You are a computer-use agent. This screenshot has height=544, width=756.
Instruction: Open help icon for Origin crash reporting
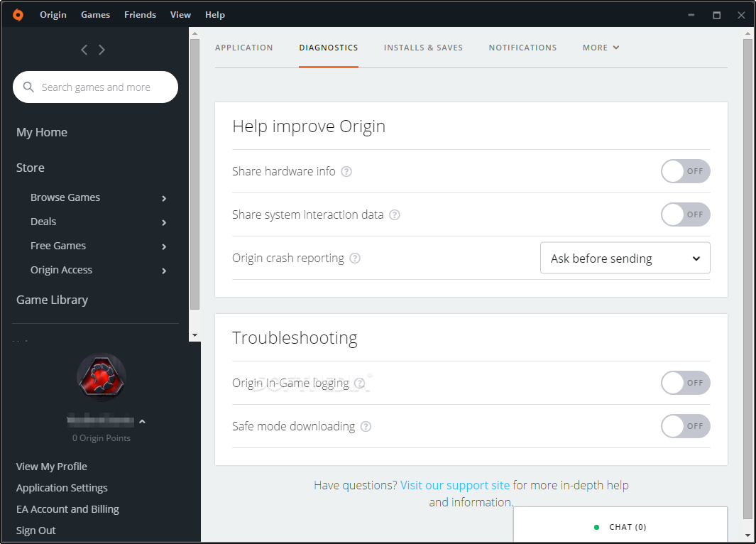[355, 258]
